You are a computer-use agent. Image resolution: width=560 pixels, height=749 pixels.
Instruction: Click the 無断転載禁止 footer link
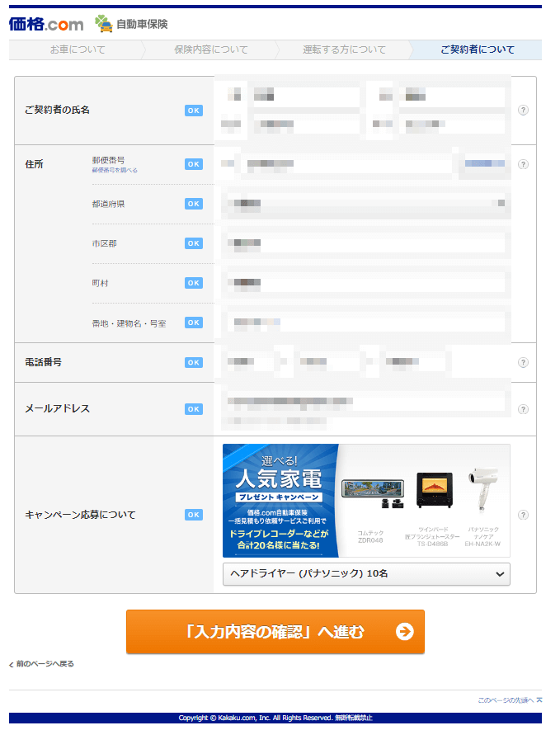click(353, 718)
